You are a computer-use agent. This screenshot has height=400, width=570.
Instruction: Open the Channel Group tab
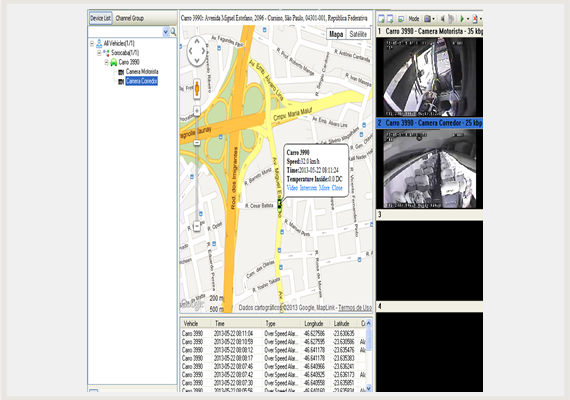[130, 18]
